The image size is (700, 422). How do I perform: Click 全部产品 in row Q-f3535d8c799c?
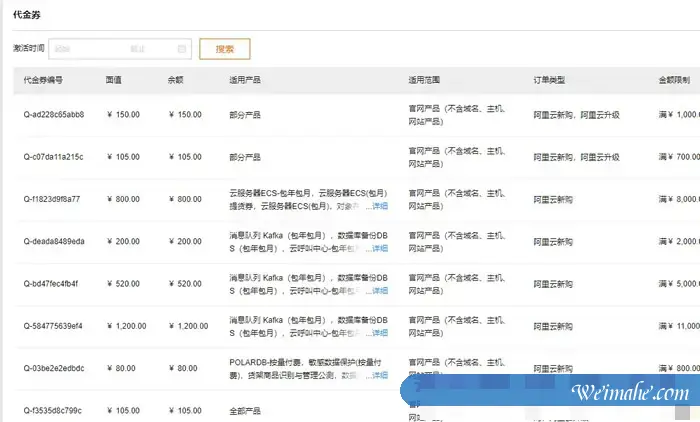click(245, 411)
